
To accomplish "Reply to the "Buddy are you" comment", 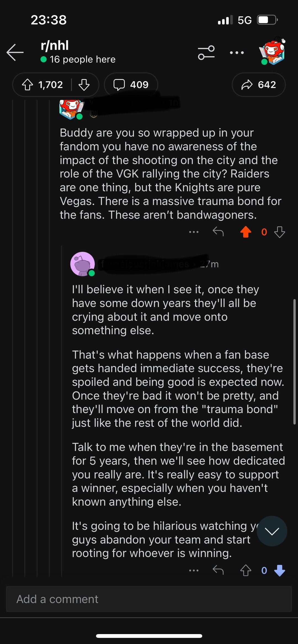I will pyautogui.click(x=218, y=232).
